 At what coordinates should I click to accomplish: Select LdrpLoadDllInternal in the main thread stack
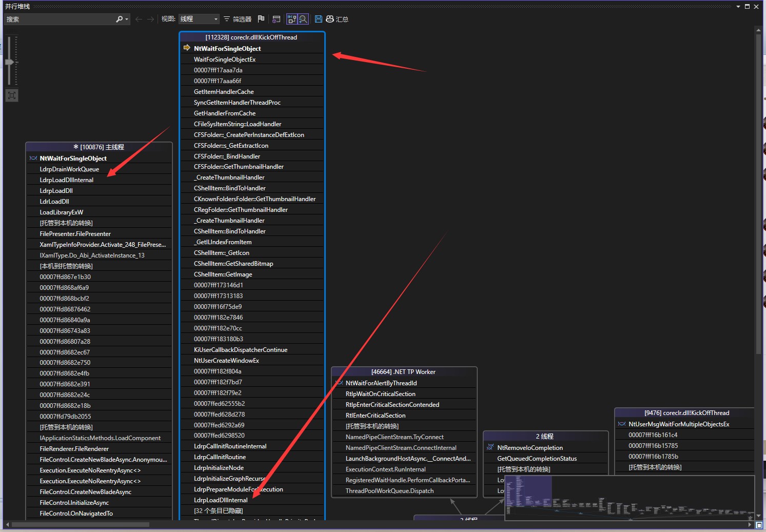pos(67,180)
